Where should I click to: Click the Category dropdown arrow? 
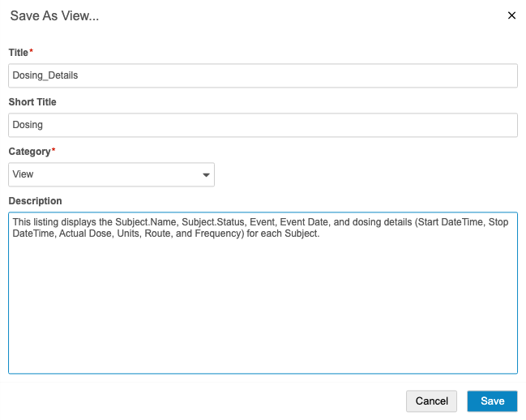pyautogui.click(x=205, y=174)
